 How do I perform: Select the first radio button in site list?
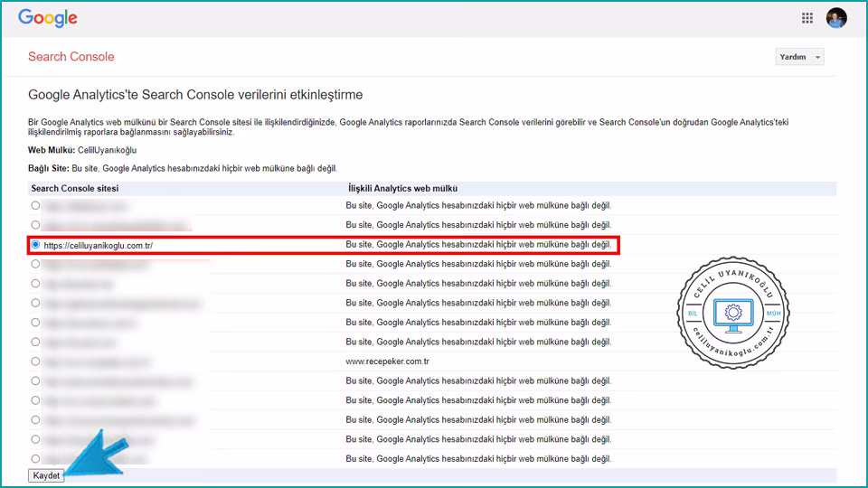(35, 205)
